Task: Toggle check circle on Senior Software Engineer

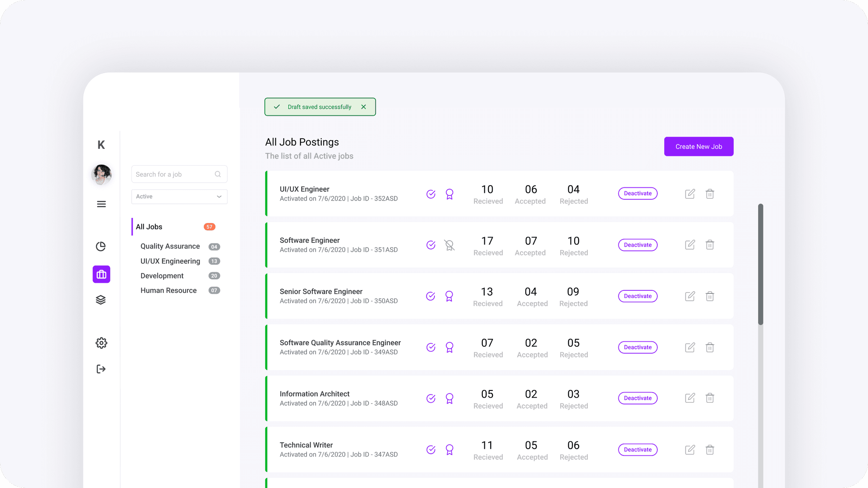Action: click(x=431, y=296)
